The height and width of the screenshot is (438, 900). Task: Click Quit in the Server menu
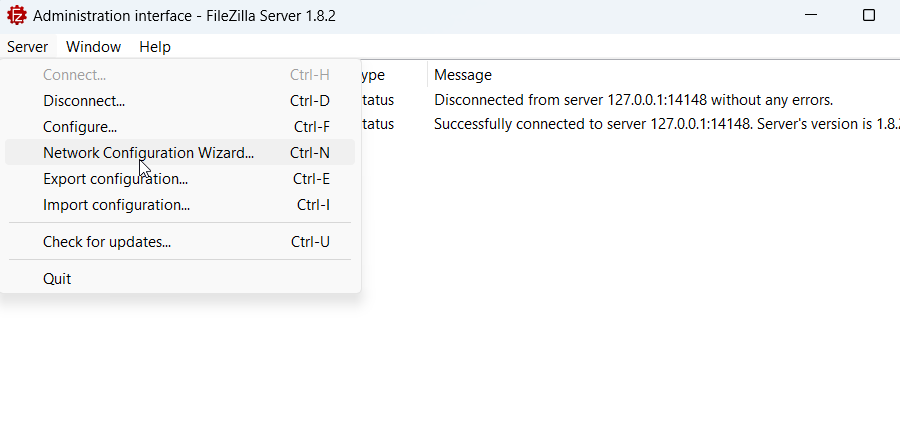point(180,279)
